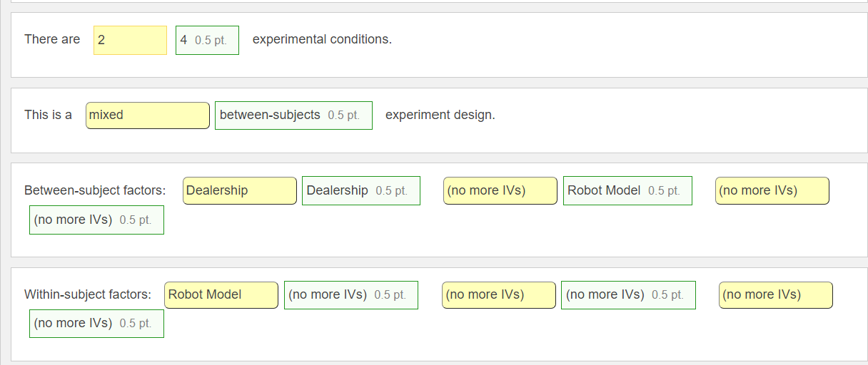Click the 'experimental conditions.' text

pyautogui.click(x=322, y=40)
